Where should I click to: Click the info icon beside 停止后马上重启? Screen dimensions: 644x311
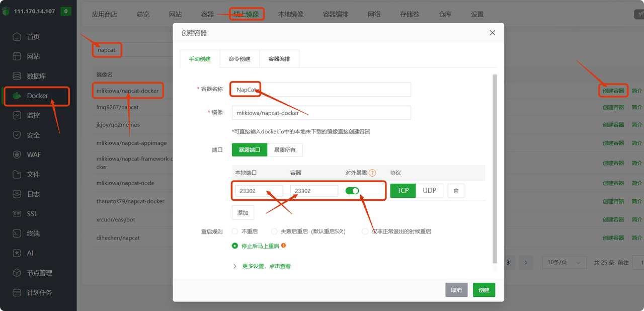pos(284,246)
